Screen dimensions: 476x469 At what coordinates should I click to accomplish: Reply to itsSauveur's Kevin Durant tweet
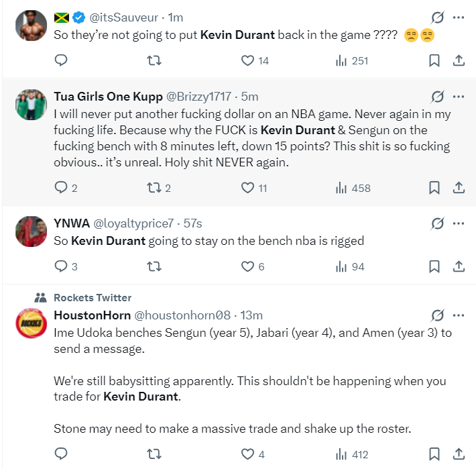point(61,61)
